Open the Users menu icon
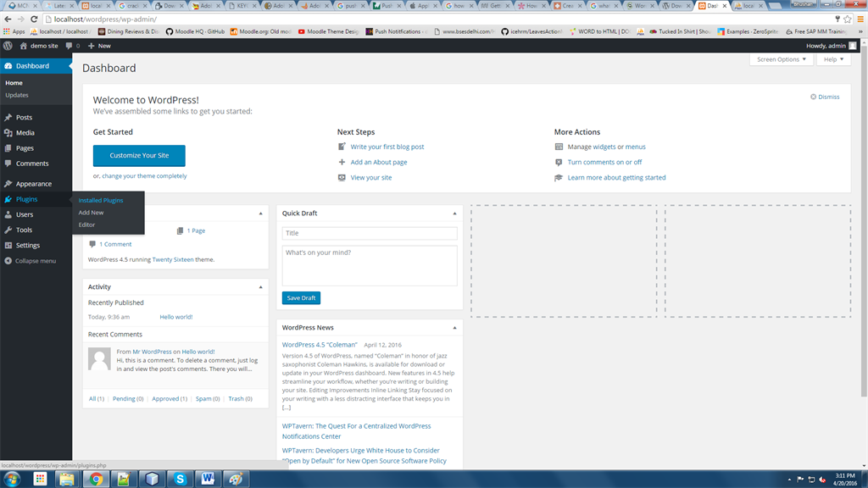868x488 pixels. pyautogui.click(x=8, y=214)
